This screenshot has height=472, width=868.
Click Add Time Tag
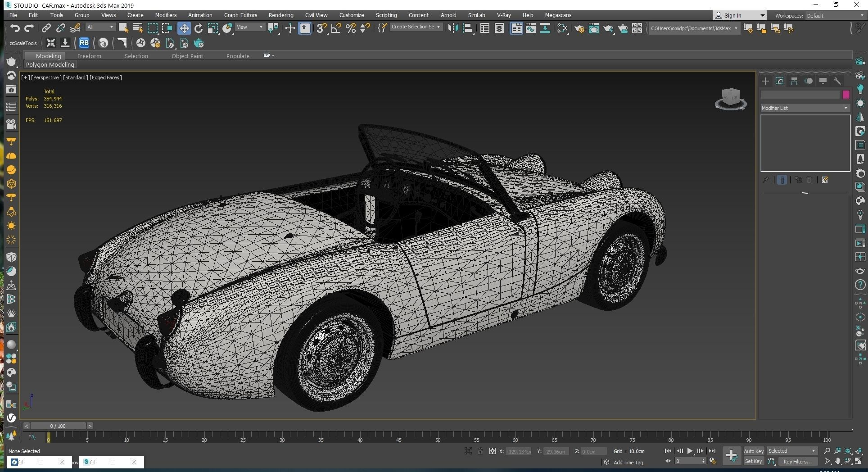[x=628, y=462]
